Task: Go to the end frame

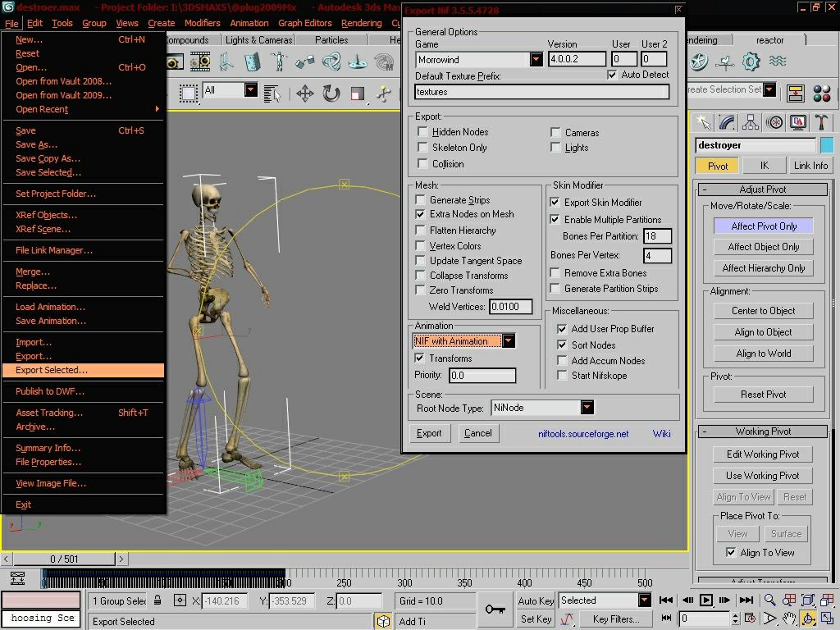Action: 746,600
